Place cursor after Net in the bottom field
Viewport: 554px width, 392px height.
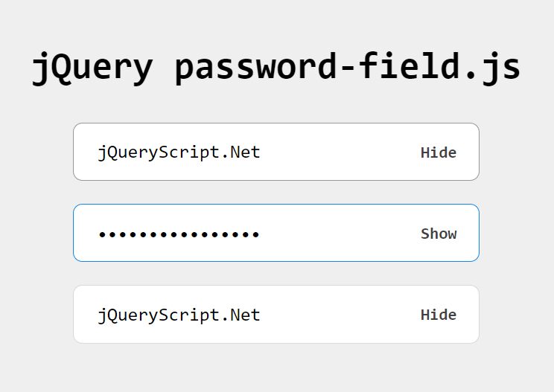point(261,315)
